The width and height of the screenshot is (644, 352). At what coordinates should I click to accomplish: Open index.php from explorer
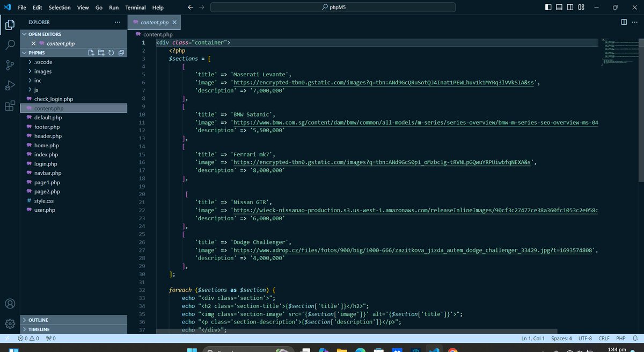click(74, 154)
